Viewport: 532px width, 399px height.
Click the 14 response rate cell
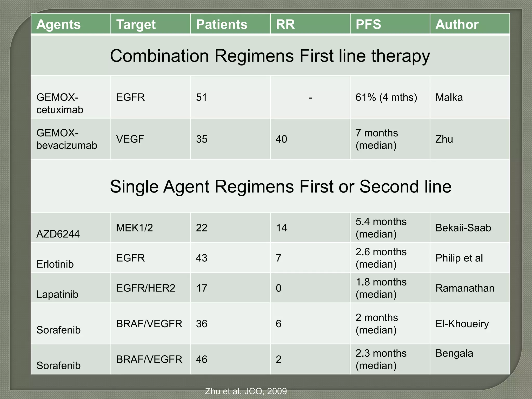tap(310, 228)
